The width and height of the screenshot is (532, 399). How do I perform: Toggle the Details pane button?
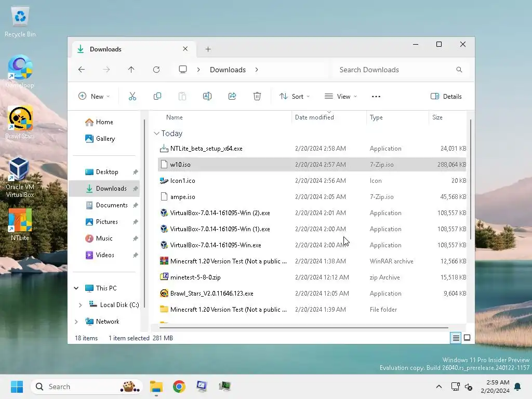coord(446,96)
